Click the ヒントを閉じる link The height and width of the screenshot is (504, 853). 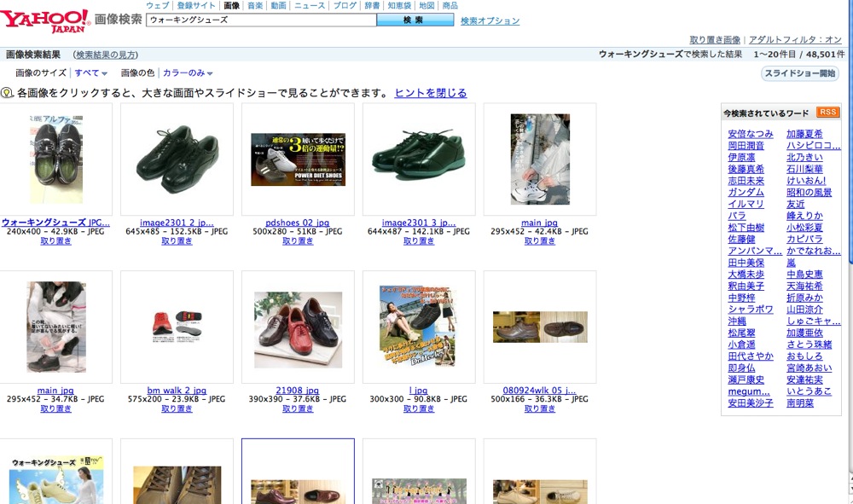click(x=431, y=93)
